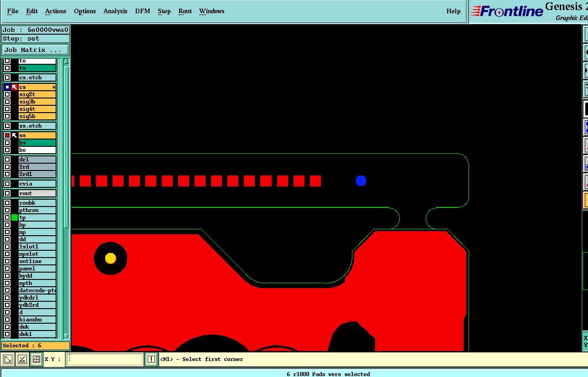Select the sig5b layer name

click(x=37, y=116)
